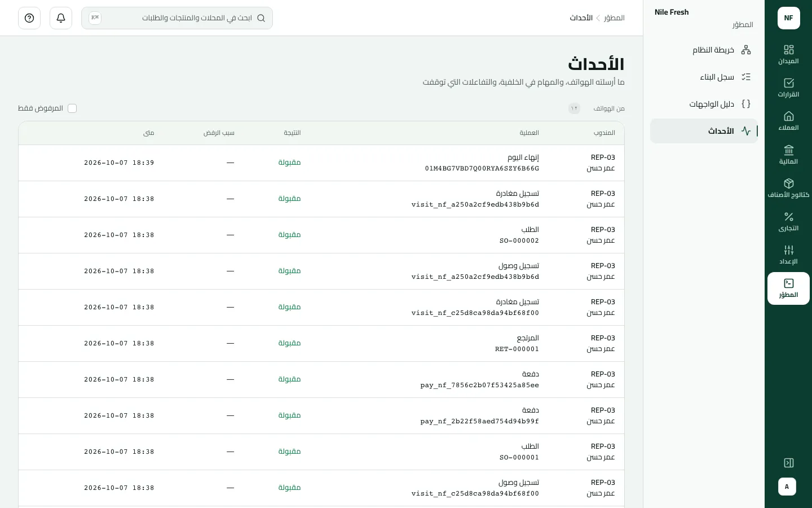Viewport: 812px width, 508px height.
Task: Open خريطة النظام in developer menu
Action: 704,50
